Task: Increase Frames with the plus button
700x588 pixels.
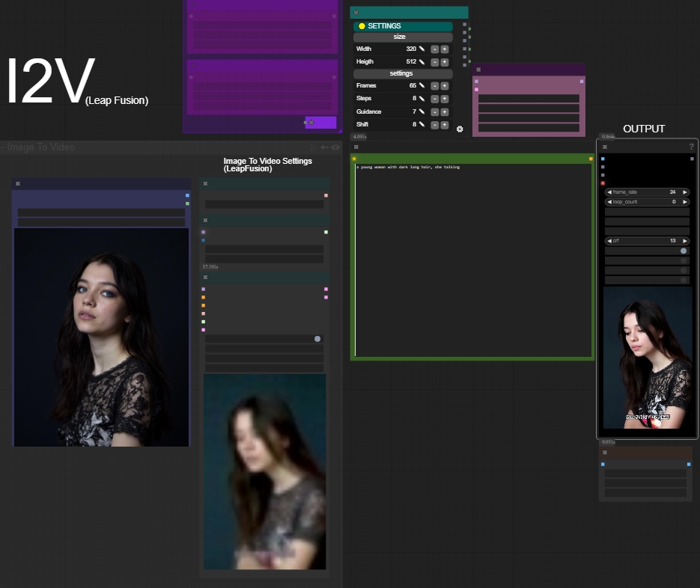Action: [445, 86]
